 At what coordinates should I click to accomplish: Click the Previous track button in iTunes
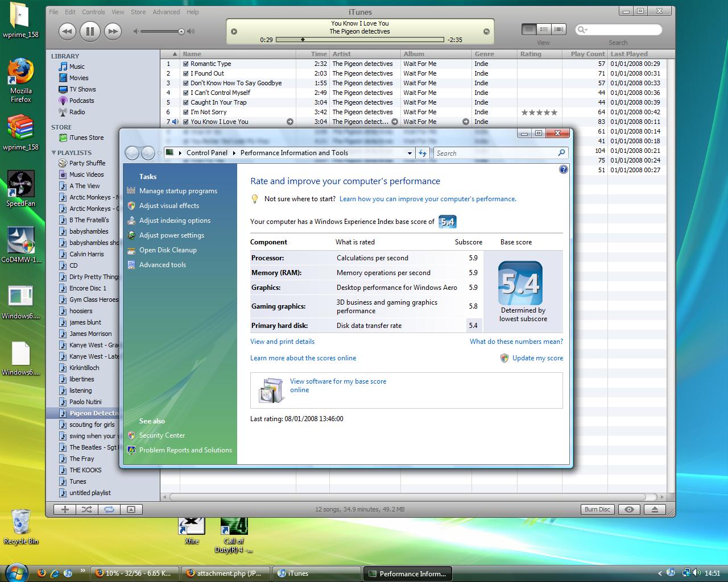click(x=67, y=31)
